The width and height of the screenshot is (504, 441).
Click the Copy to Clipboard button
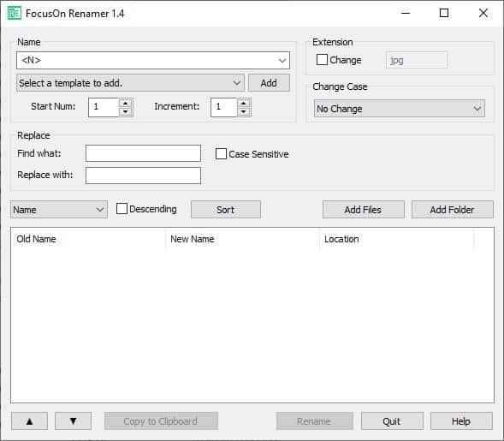pos(161,421)
